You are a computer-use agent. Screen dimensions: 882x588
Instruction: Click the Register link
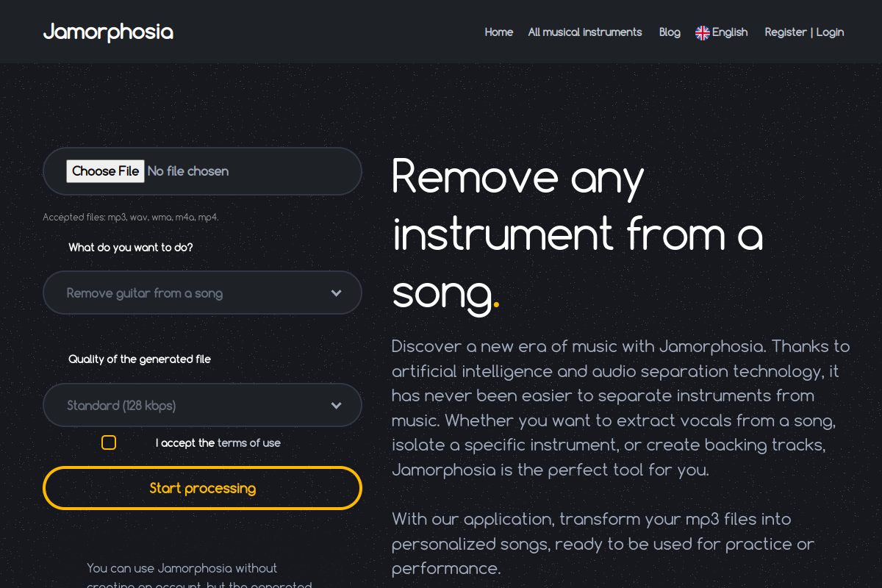point(786,32)
